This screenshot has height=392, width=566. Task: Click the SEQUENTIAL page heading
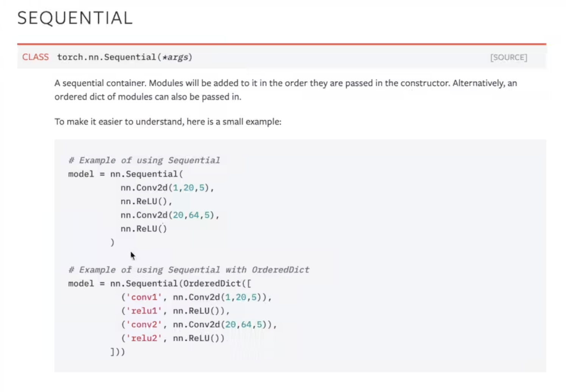click(75, 18)
